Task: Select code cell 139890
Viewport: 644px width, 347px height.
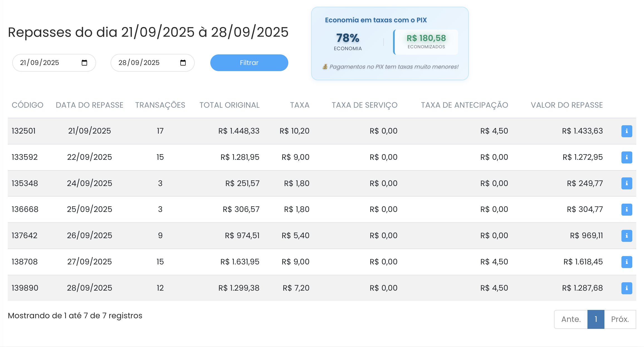Action: [25, 288]
